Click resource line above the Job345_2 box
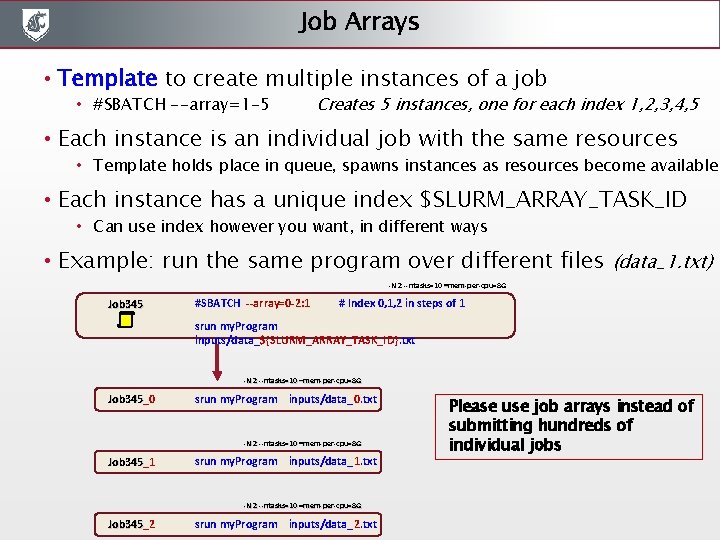Viewport: 720px width, 540px height. [303, 506]
